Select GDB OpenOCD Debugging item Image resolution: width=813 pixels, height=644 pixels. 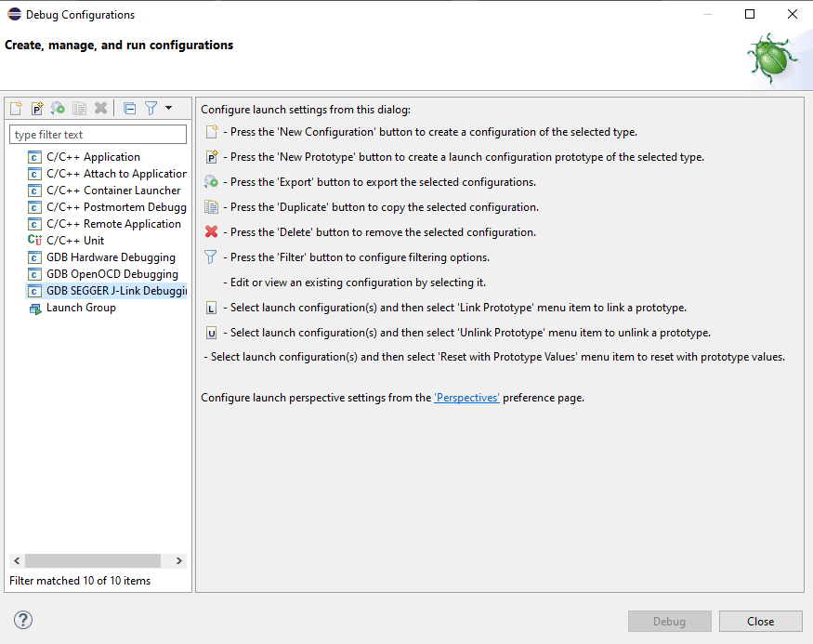(x=111, y=274)
